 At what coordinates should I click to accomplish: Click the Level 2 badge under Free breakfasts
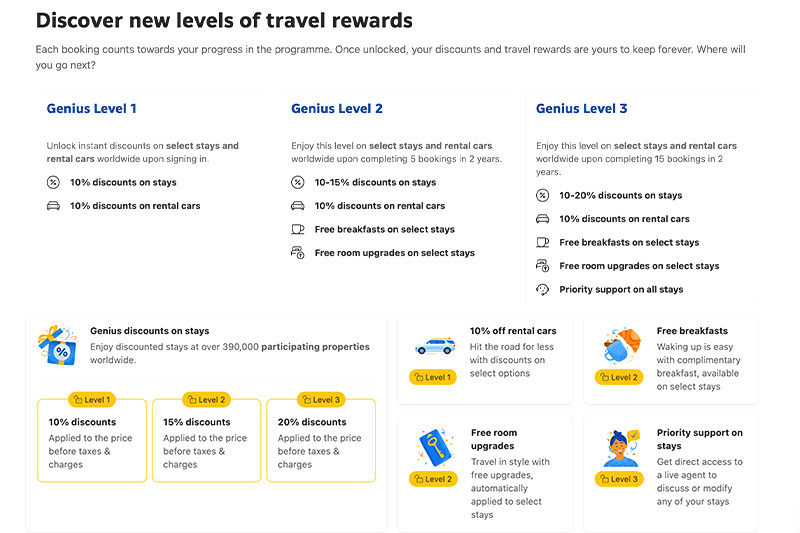[620, 377]
